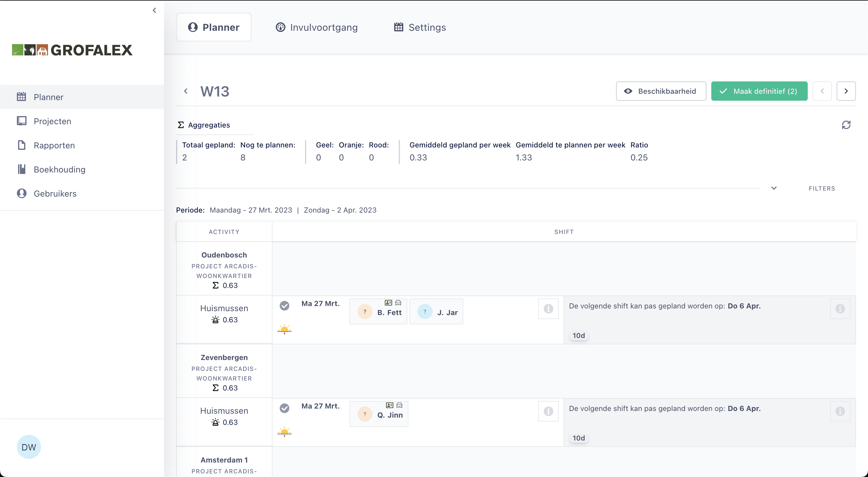Image resolution: width=868 pixels, height=477 pixels.
Task: Select the Zevenbergen activity header
Action: click(224, 357)
